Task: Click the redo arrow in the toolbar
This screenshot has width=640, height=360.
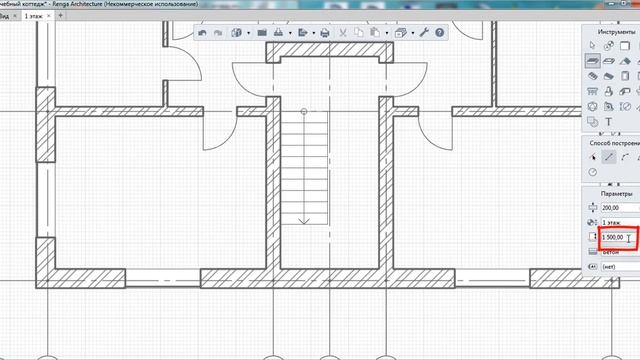Action: point(218,33)
